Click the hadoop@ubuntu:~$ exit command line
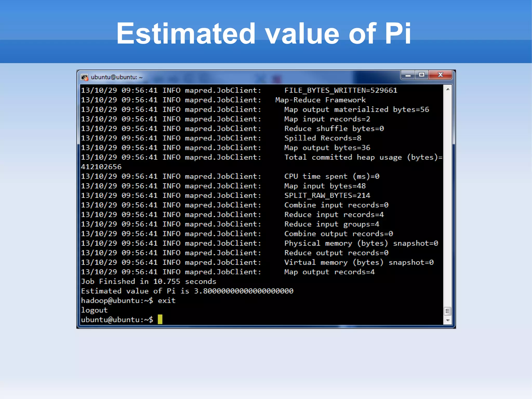532x399 pixels. pos(128,301)
